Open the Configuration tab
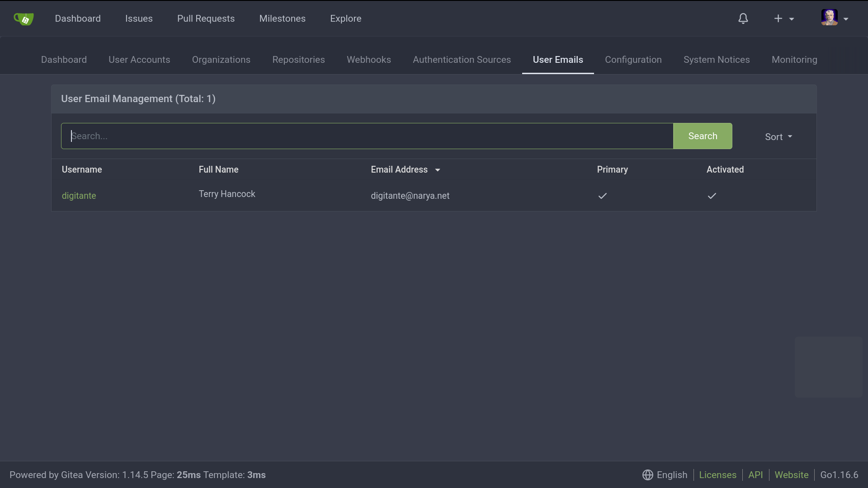Screen dimensions: 868x488 633,60
